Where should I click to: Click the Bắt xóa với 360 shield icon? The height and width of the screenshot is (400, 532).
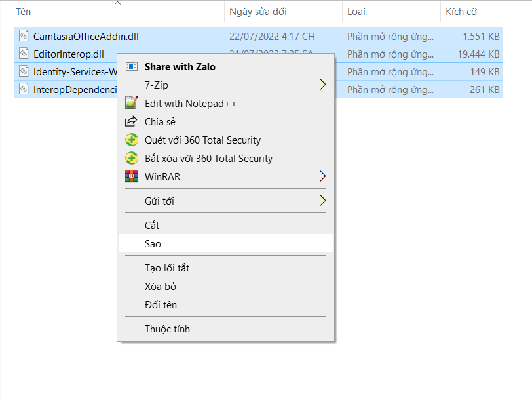pyautogui.click(x=130, y=158)
